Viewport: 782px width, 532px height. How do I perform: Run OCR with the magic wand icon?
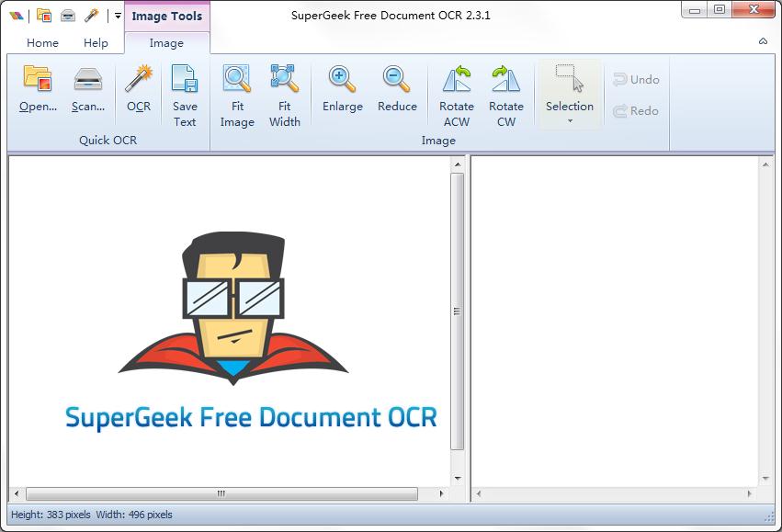[139, 90]
